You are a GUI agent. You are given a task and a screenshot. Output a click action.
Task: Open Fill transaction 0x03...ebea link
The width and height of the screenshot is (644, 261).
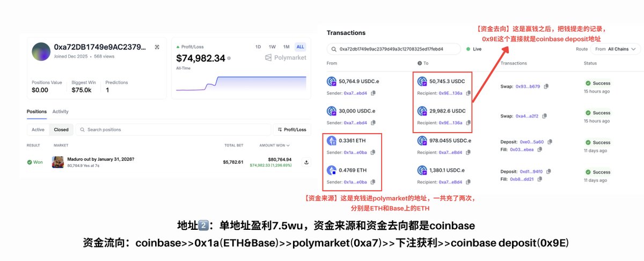(x=522, y=150)
